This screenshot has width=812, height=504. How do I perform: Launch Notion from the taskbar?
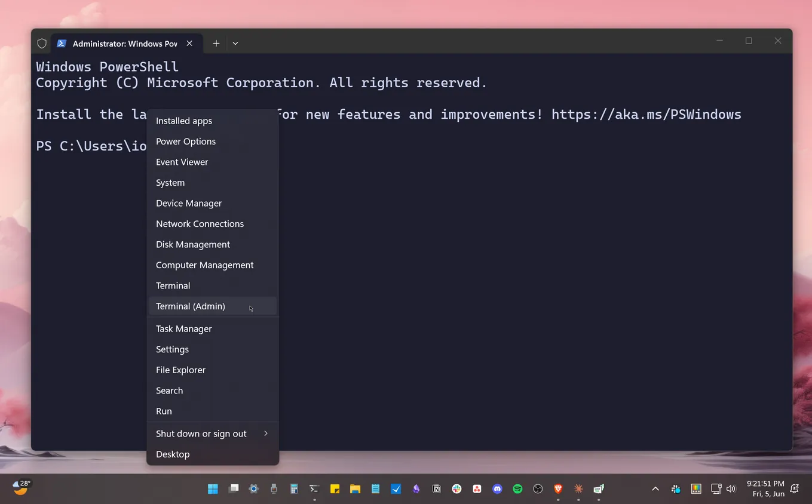click(x=436, y=489)
